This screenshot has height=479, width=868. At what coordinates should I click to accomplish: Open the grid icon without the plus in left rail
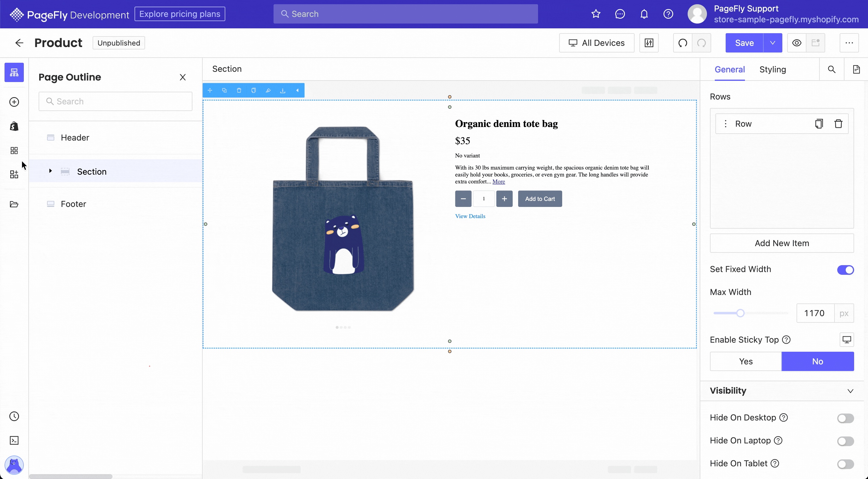(14, 150)
